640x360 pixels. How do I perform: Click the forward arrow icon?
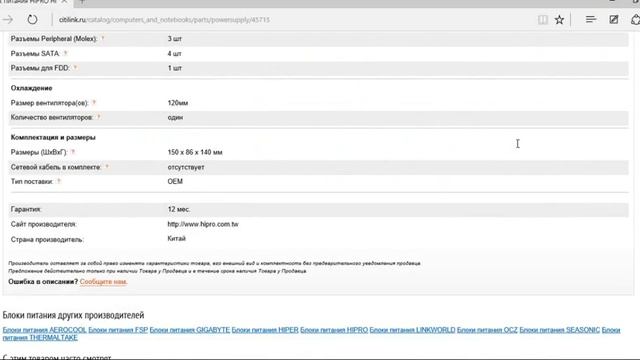(x=7, y=19)
